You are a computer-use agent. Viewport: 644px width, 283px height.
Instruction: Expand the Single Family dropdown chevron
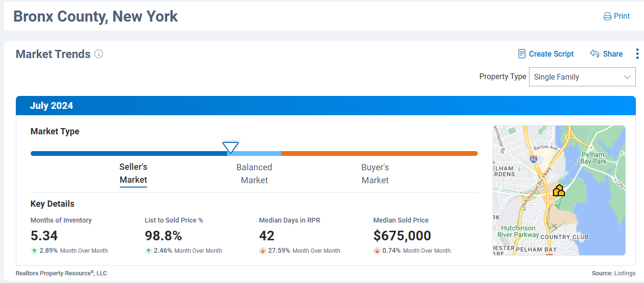pos(627,77)
